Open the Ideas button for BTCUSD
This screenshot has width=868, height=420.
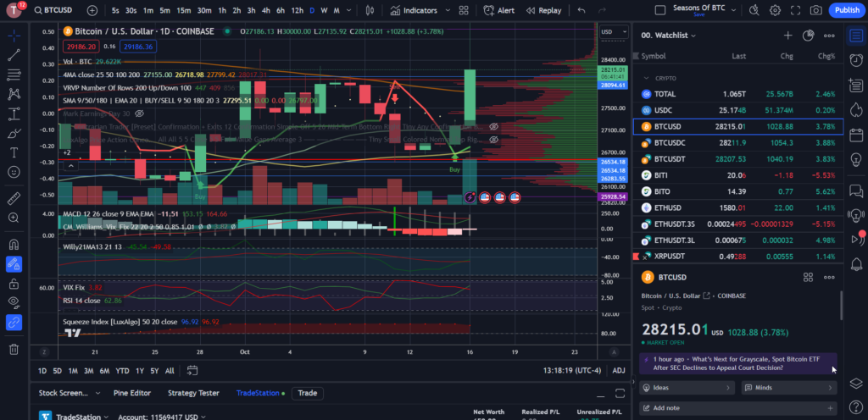[x=687, y=388]
